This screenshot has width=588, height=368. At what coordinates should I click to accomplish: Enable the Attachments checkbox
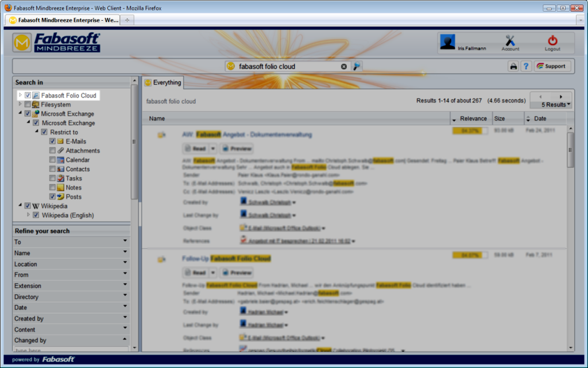[52, 151]
